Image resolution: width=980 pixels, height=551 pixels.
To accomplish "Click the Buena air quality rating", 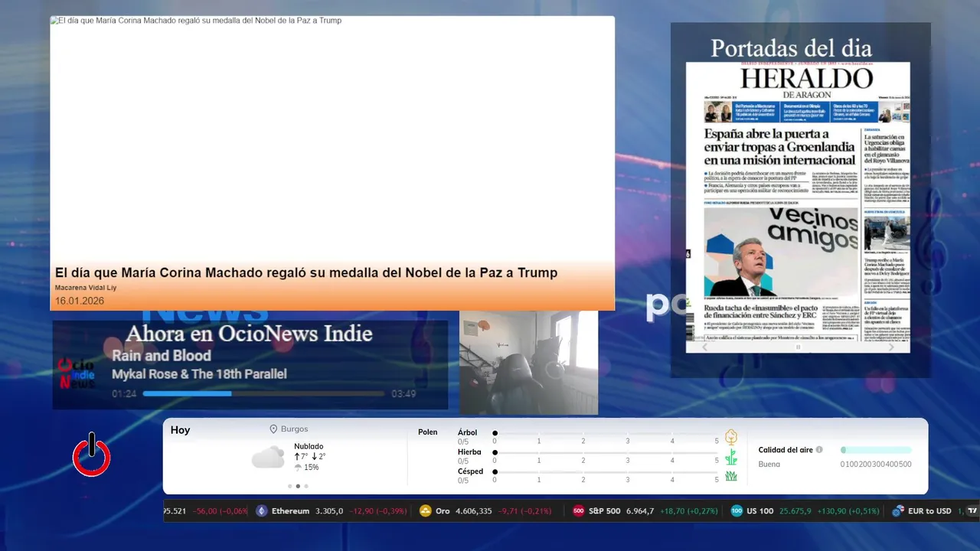I will pyautogui.click(x=769, y=464).
